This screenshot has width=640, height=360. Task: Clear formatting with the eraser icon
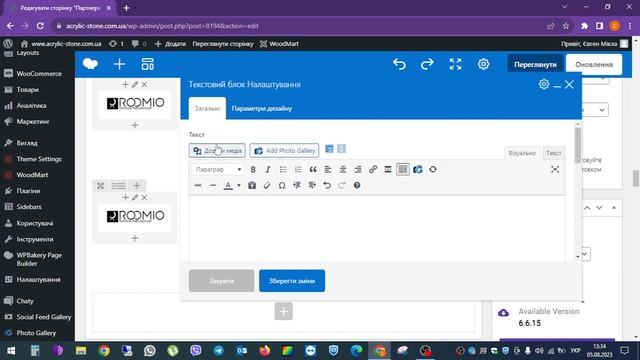click(x=267, y=185)
